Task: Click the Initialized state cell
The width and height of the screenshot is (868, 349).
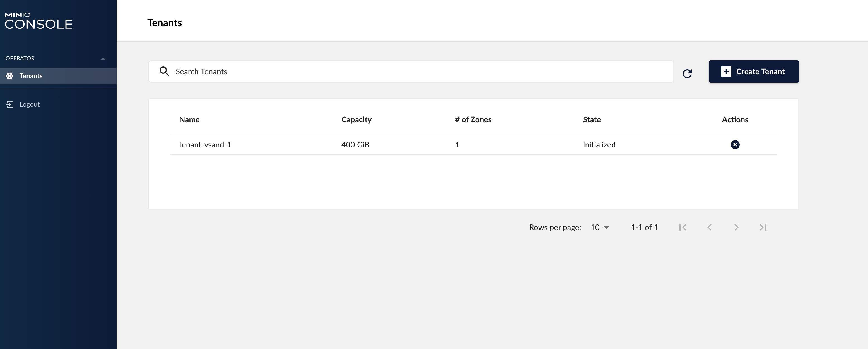Action: coord(599,145)
